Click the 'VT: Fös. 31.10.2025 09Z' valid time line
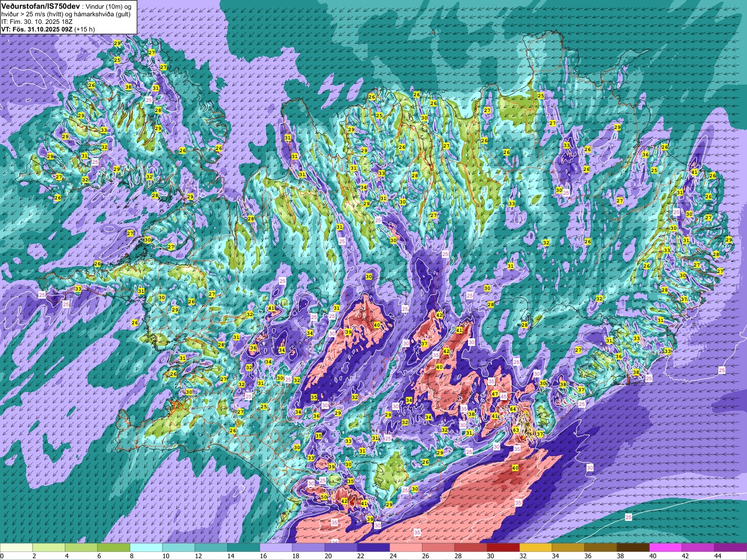Screen dimensions: 747x560 click(x=37, y=29)
